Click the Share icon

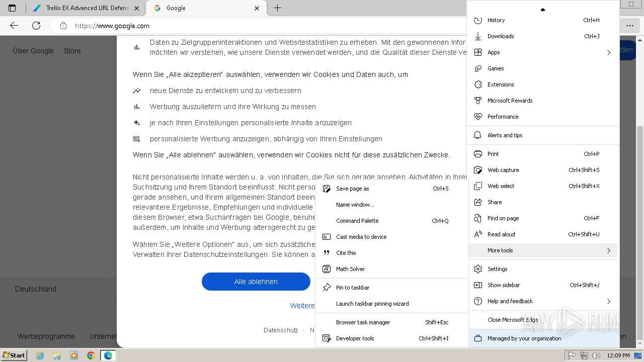478,202
